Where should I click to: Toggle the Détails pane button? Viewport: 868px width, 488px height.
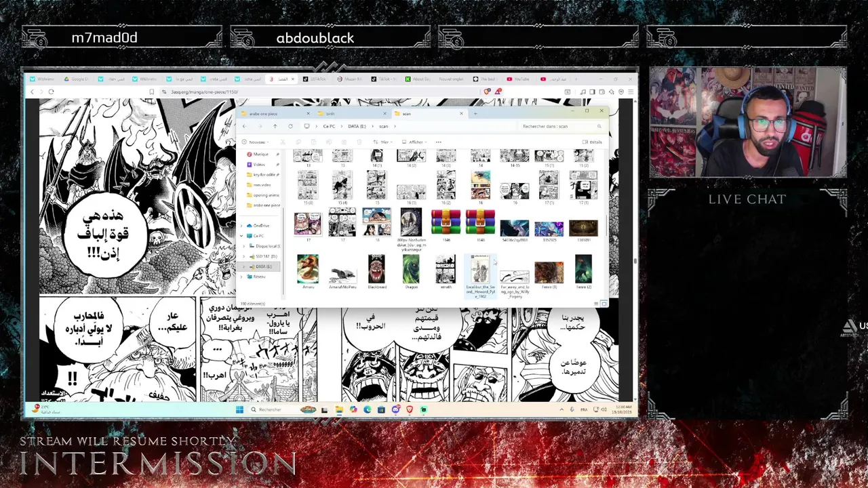(592, 142)
